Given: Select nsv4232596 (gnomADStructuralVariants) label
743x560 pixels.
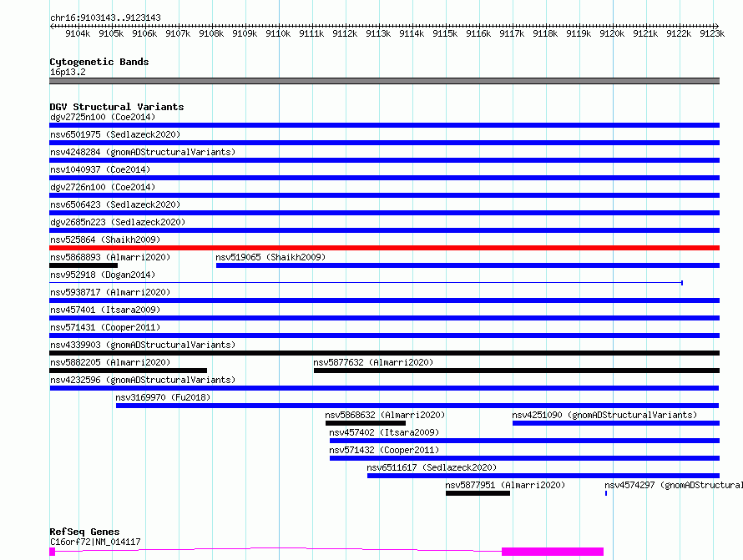Looking at the screenshot, I should click(143, 380).
